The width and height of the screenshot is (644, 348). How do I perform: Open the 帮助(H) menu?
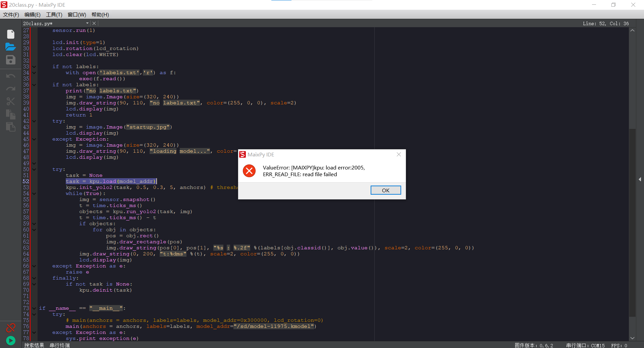pos(100,15)
